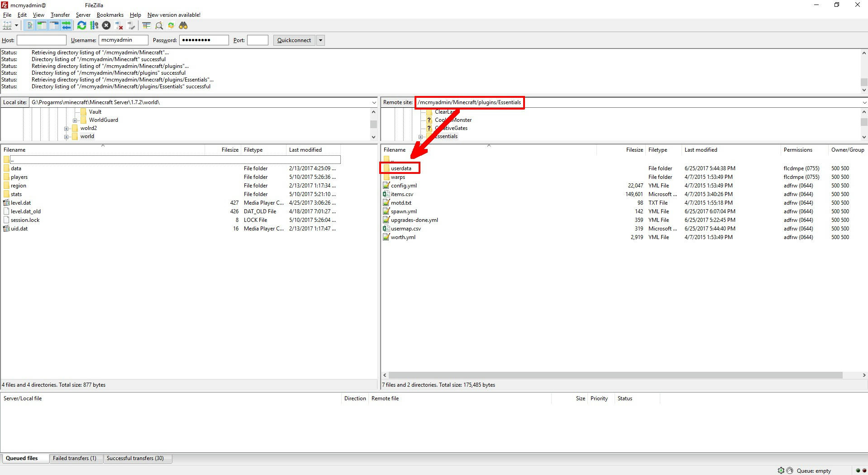Toggle message log display
The image size is (868, 475).
point(29,25)
